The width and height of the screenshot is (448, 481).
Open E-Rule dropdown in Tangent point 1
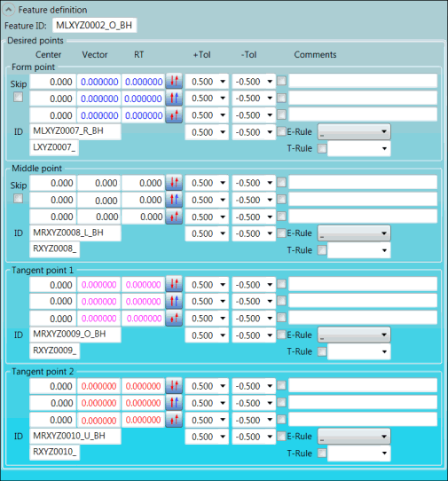click(x=354, y=335)
